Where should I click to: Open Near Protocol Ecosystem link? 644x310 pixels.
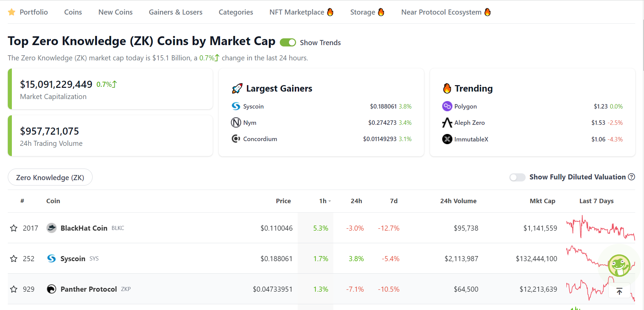pyautogui.click(x=441, y=12)
